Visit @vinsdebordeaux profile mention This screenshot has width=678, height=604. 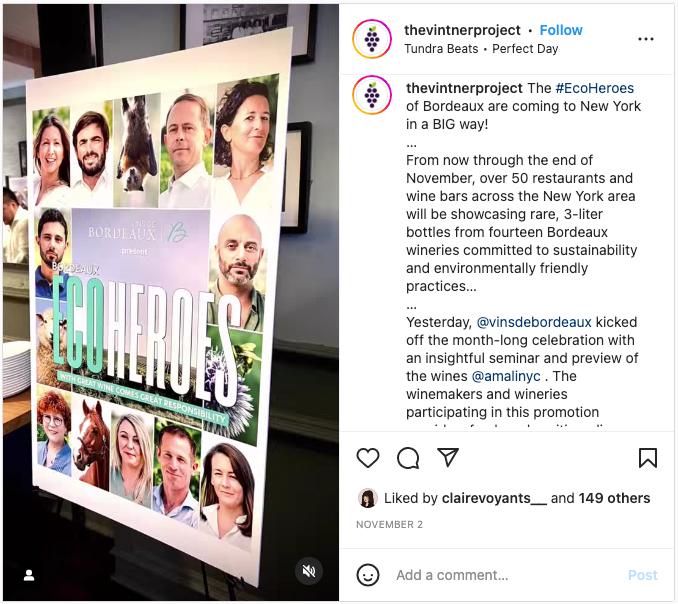pos(534,322)
